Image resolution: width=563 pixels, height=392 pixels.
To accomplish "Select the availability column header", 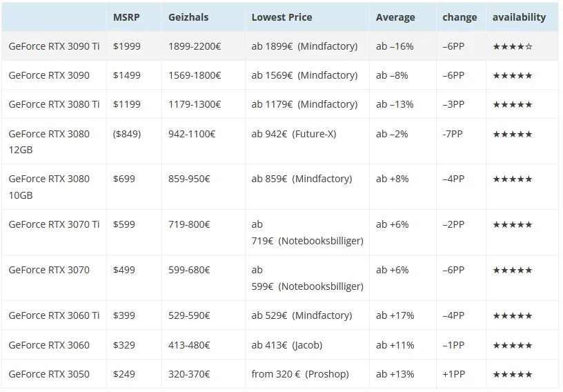I will point(519,17).
